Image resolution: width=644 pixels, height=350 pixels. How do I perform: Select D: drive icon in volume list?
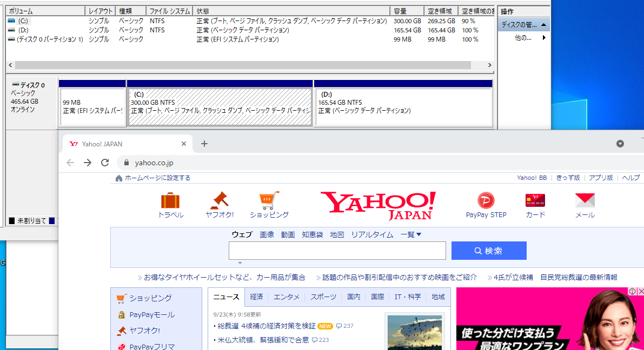(11, 30)
